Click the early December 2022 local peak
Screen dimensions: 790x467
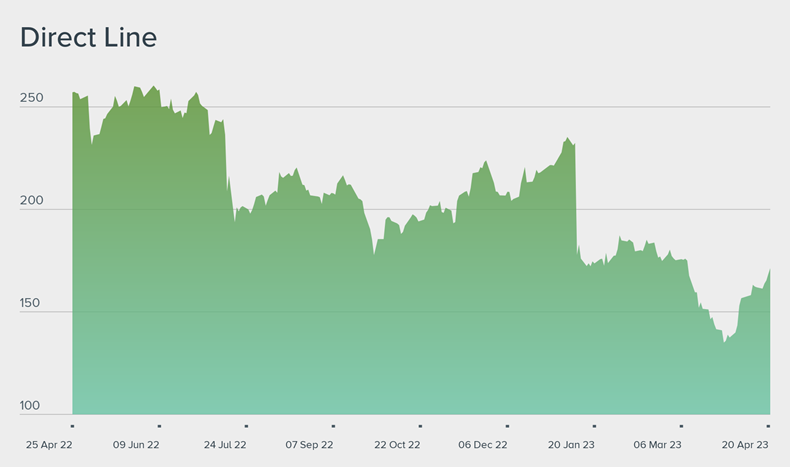pyautogui.click(x=486, y=161)
